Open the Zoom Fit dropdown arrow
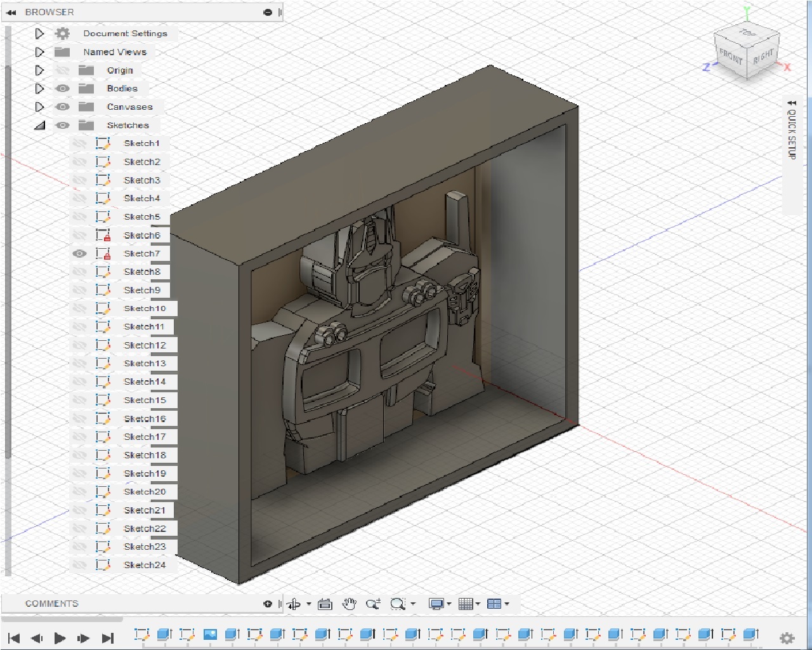The height and width of the screenshot is (650, 812). pos(413,604)
